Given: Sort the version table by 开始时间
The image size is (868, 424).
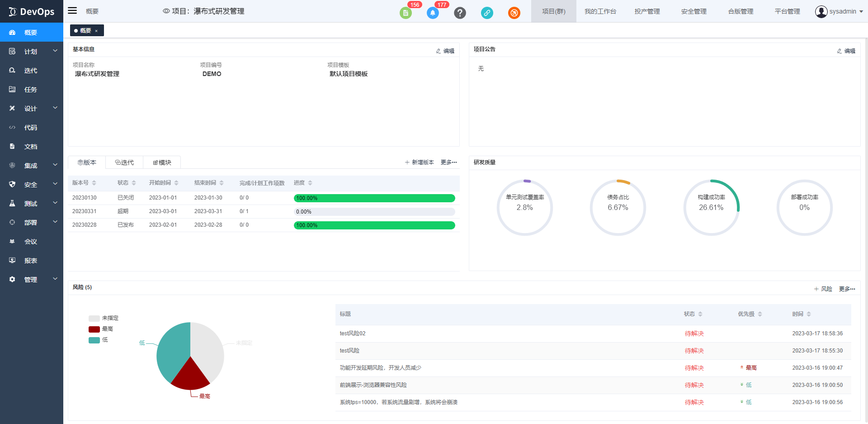Looking at the screenshot, I should pos(176,183).
